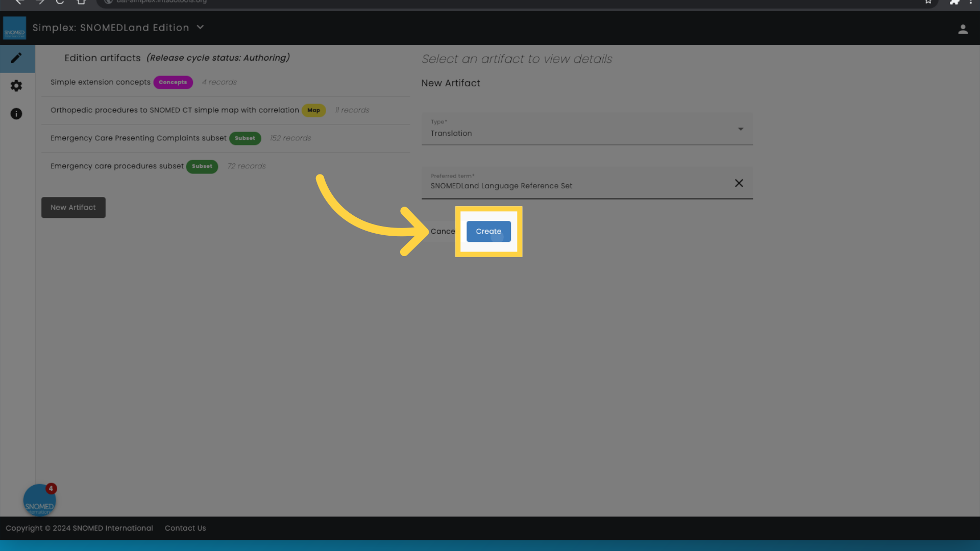View the information panel icon

(x=16, y=113)
